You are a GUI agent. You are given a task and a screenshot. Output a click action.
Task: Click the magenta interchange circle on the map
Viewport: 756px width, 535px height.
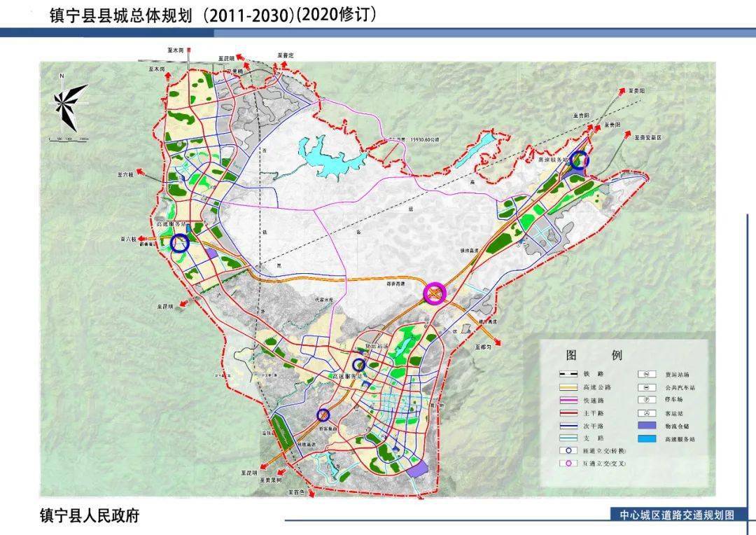(435, 293)
